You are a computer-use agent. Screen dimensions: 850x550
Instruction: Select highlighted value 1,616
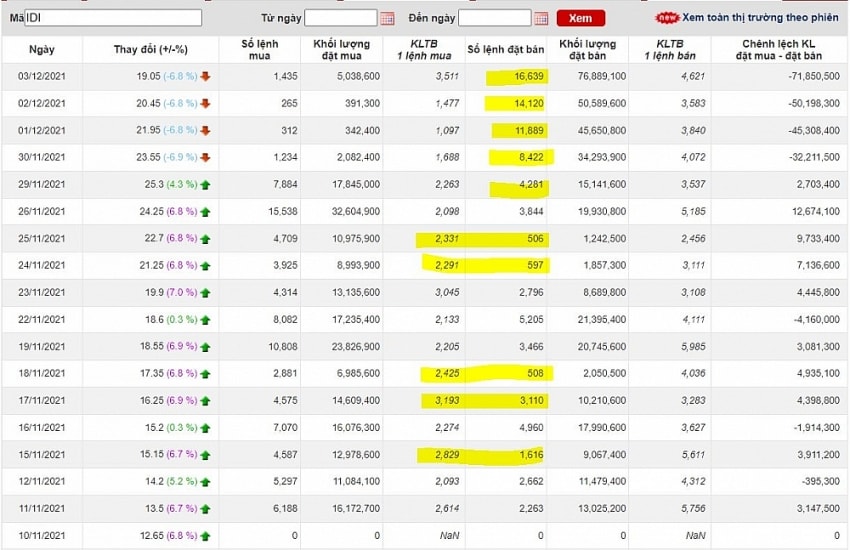click(531, 455)
